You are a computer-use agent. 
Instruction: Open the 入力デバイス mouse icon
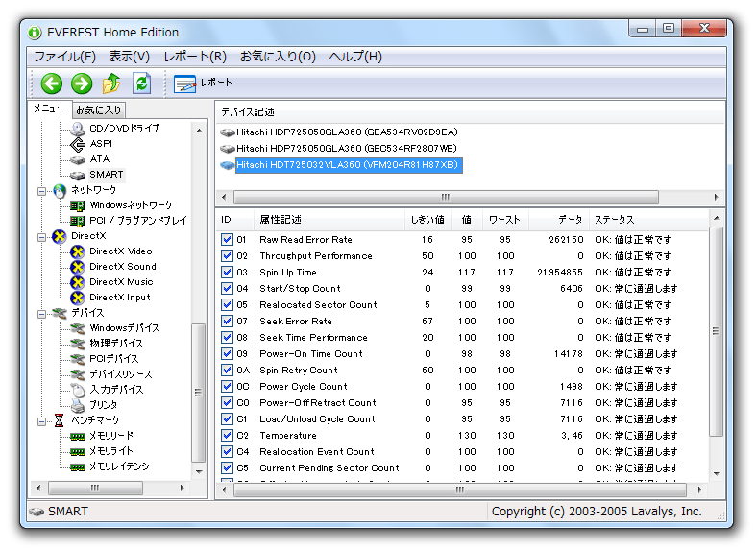(x=78, y=390)
